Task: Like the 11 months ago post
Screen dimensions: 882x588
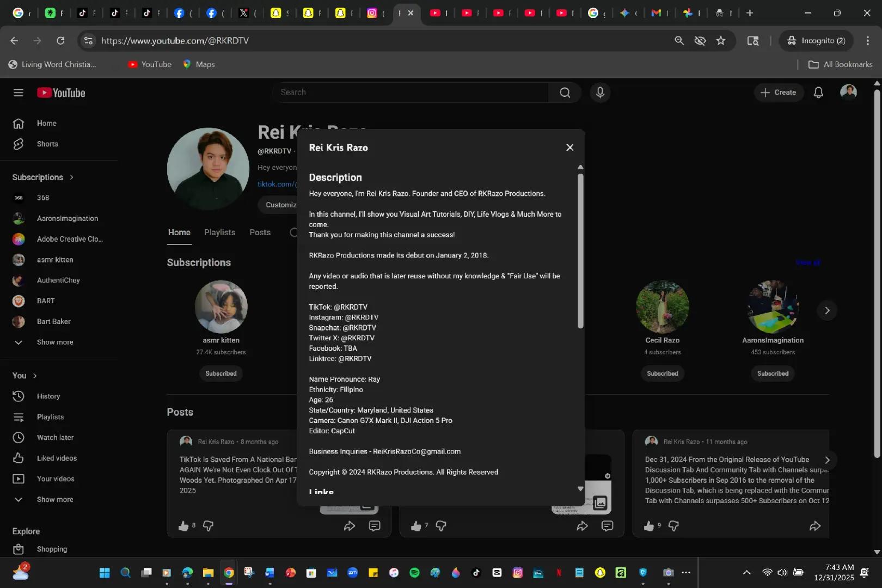Action: coord(649,526)
